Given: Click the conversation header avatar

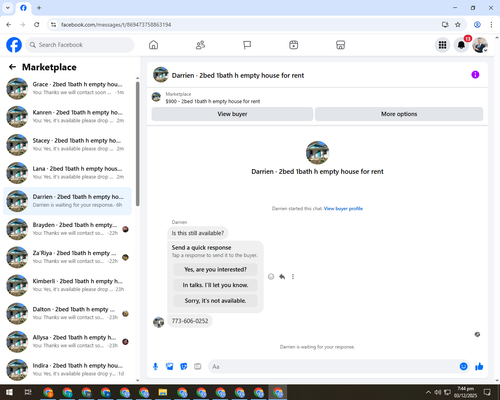Looking at the screenshot, I should point(161,75).
